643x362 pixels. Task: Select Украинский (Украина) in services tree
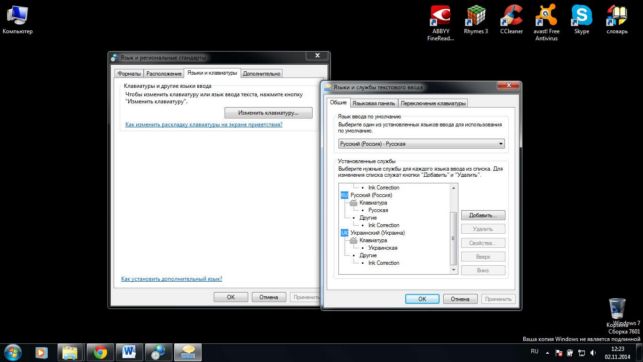click(x=378, y=233)
